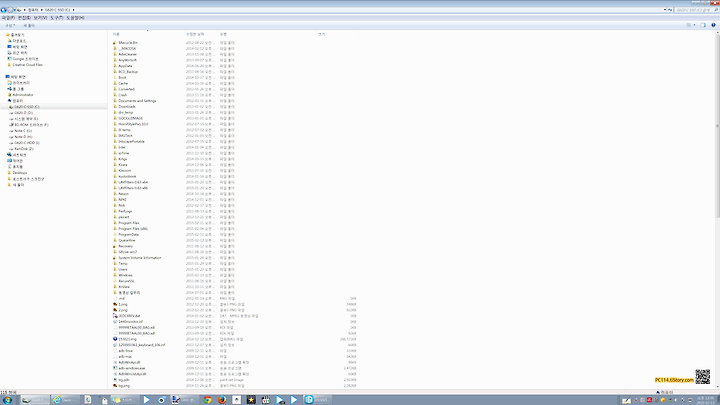Select Google 드라이브 in navigation pane

point(25,59)
